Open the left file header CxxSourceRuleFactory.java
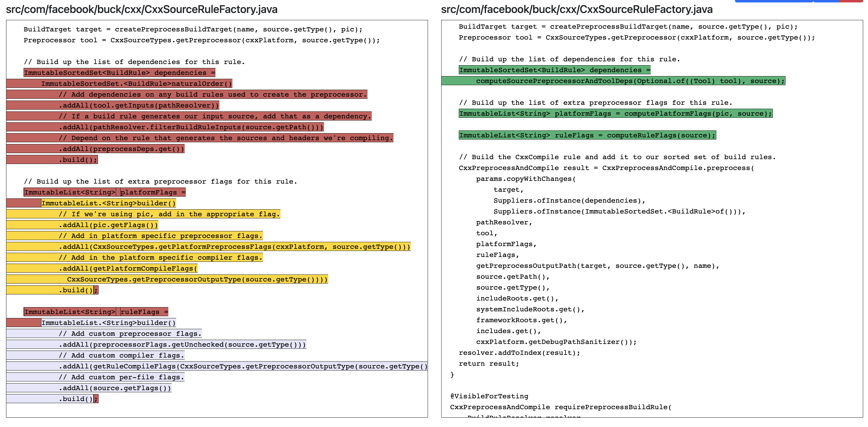The width and height of the screenshot is (868, 427). [141, 9]
